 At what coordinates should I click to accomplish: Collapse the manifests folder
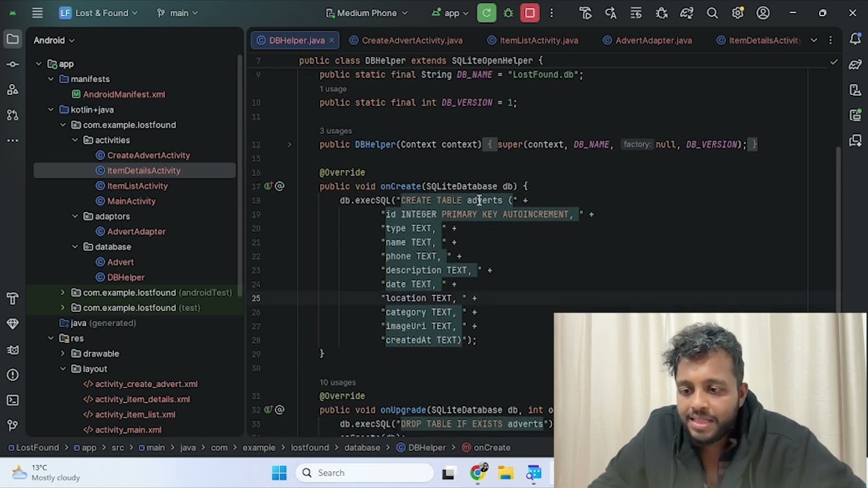click(x=51, y=79)
